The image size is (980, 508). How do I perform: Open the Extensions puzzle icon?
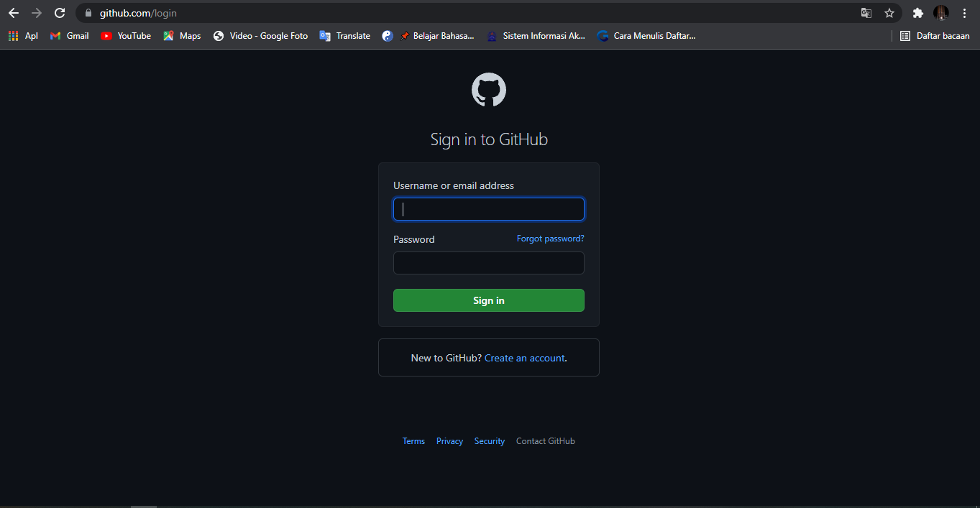click(x=917, y=13)
